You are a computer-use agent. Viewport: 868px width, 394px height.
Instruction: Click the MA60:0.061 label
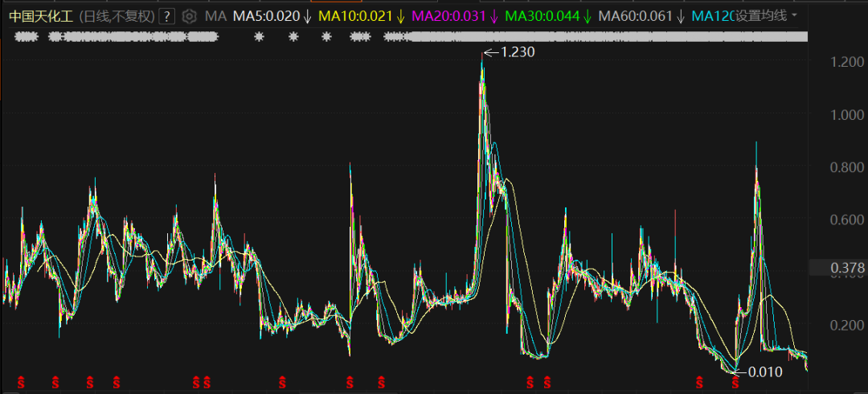636,16
